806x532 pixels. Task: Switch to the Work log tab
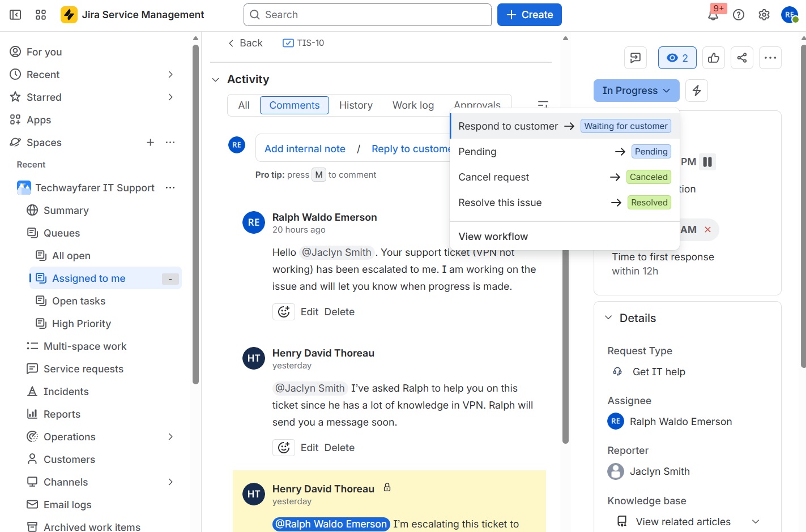(x=413, y=105)
